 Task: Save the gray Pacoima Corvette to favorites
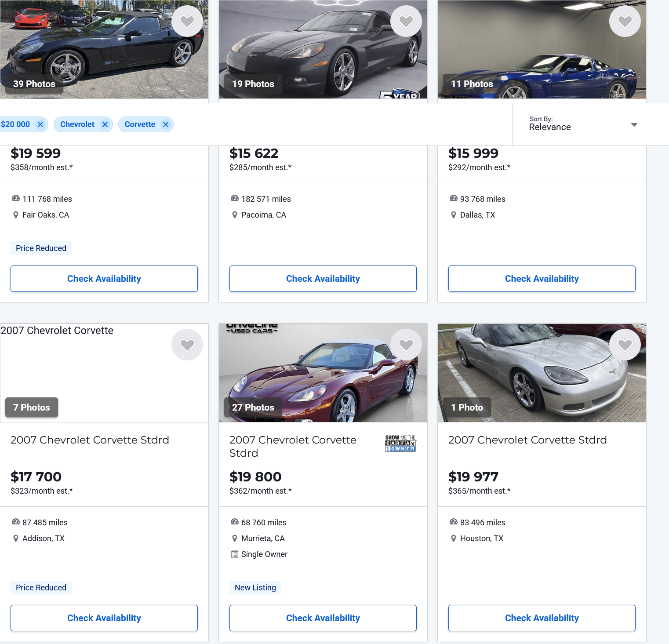(406, 21)
